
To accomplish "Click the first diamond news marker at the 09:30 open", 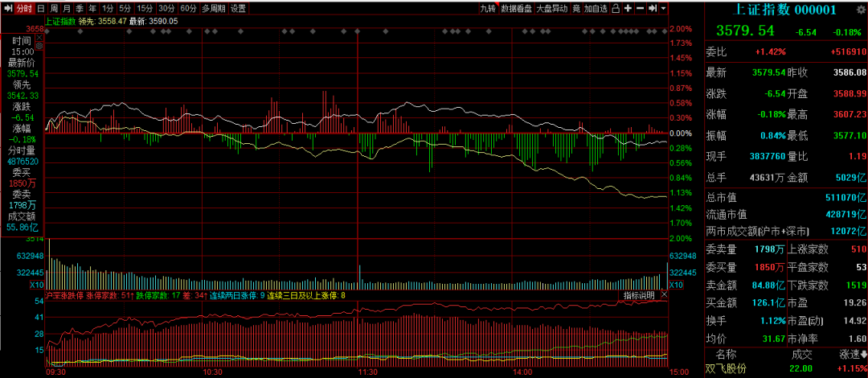I will (x=47, y=31).
